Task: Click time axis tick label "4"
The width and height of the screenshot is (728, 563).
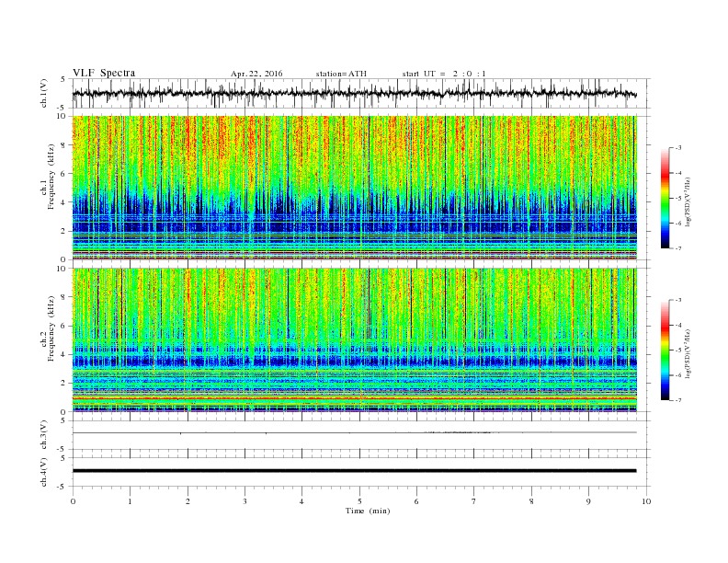Action: coord(301,501)
